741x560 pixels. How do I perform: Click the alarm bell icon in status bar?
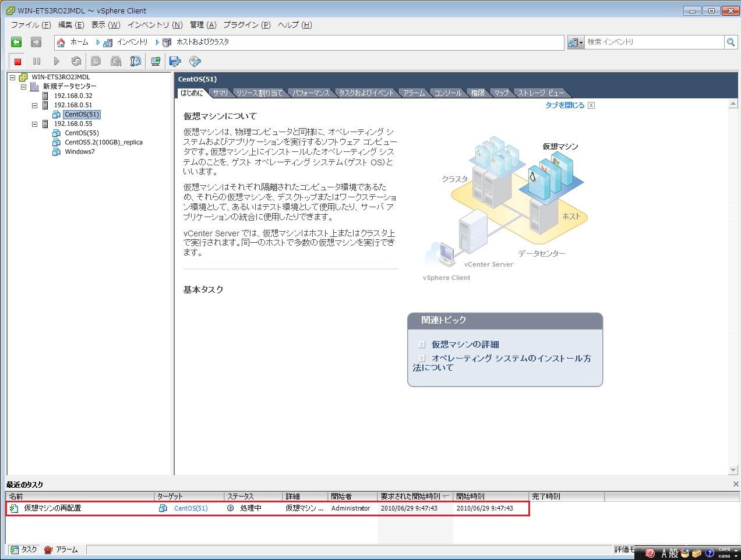[x=48, y=550]
